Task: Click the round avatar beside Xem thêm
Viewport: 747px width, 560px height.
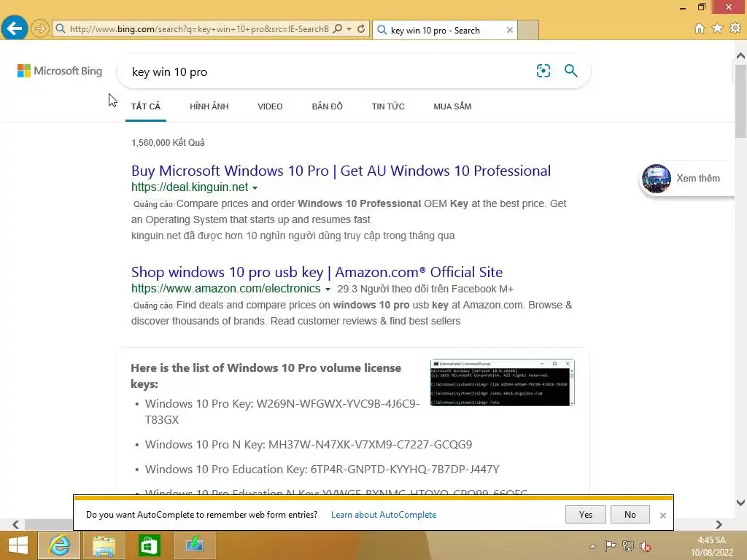Action: coord(656,179)
